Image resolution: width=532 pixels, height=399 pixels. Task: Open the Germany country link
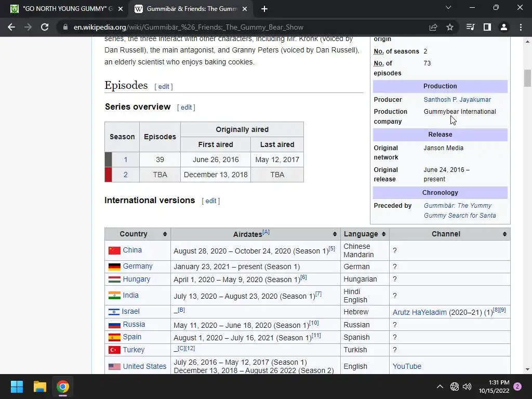point(138,267)
